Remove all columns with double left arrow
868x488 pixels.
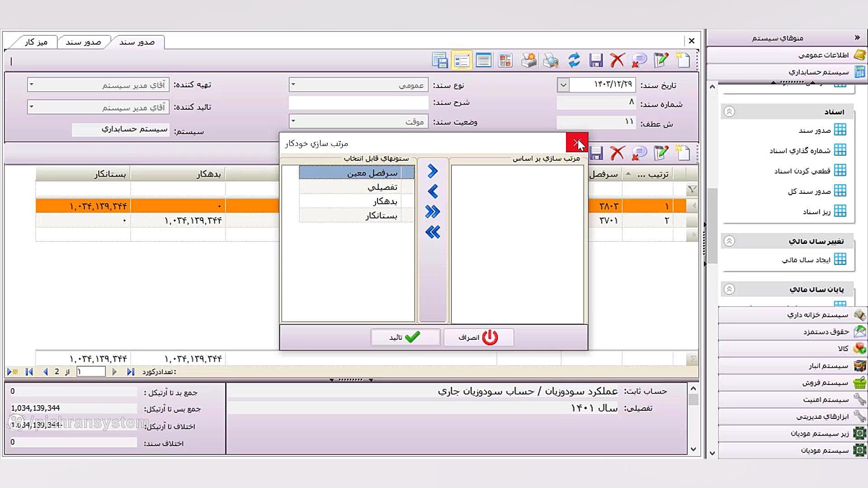pyautogui.click(x=433, y=232)
